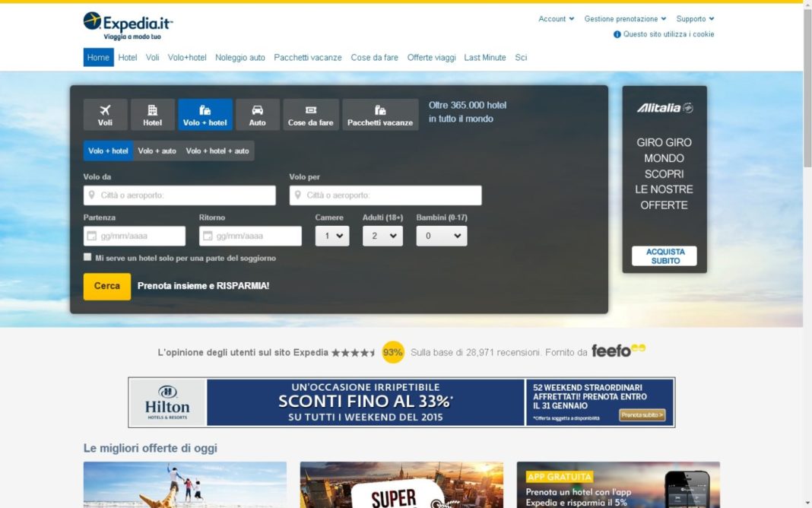Click the 93% rating badge
The height and width of the screenshot is (508, 812).
(x=392, y=352)
